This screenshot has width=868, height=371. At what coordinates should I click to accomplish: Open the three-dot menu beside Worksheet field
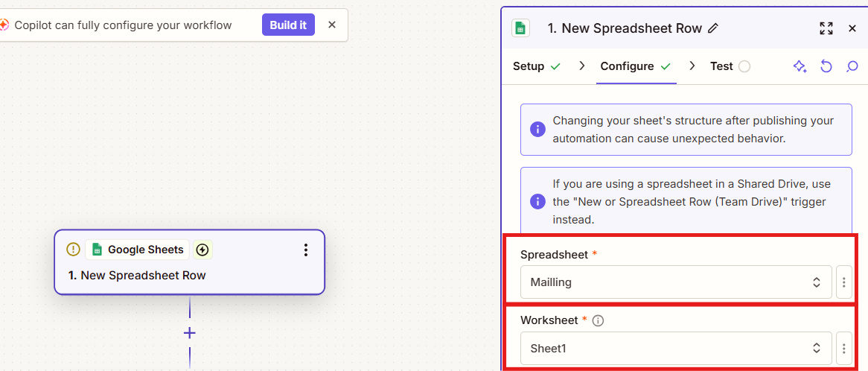[x=843, y=349]
